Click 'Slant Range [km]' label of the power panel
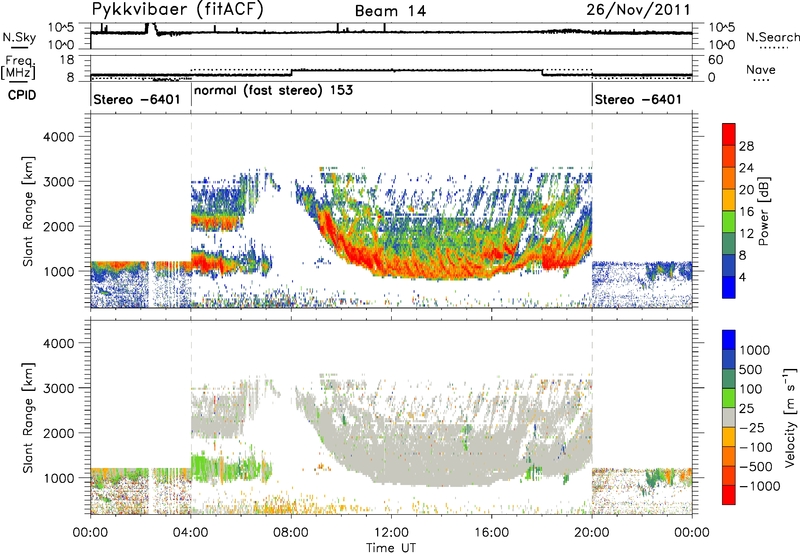The width and height of the screenshot is (800, 554). click(28, 211)
